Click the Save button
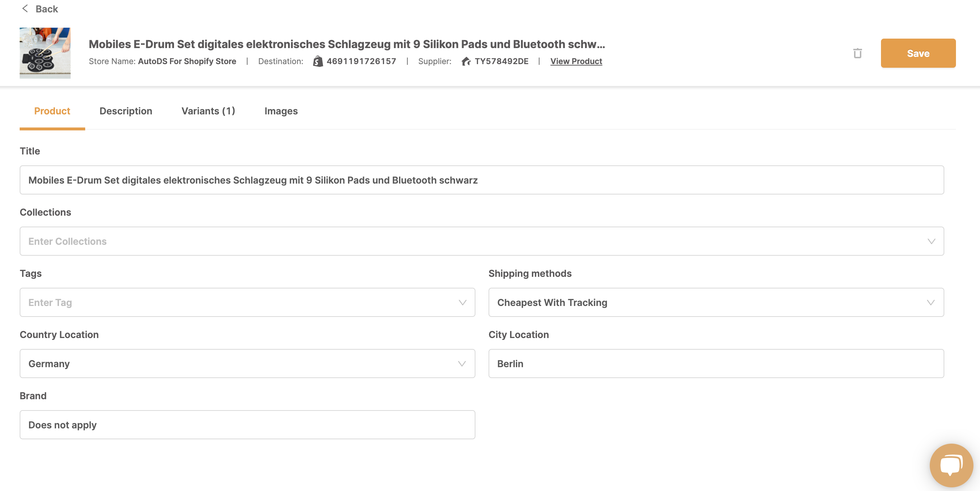 tap(918, 53)
